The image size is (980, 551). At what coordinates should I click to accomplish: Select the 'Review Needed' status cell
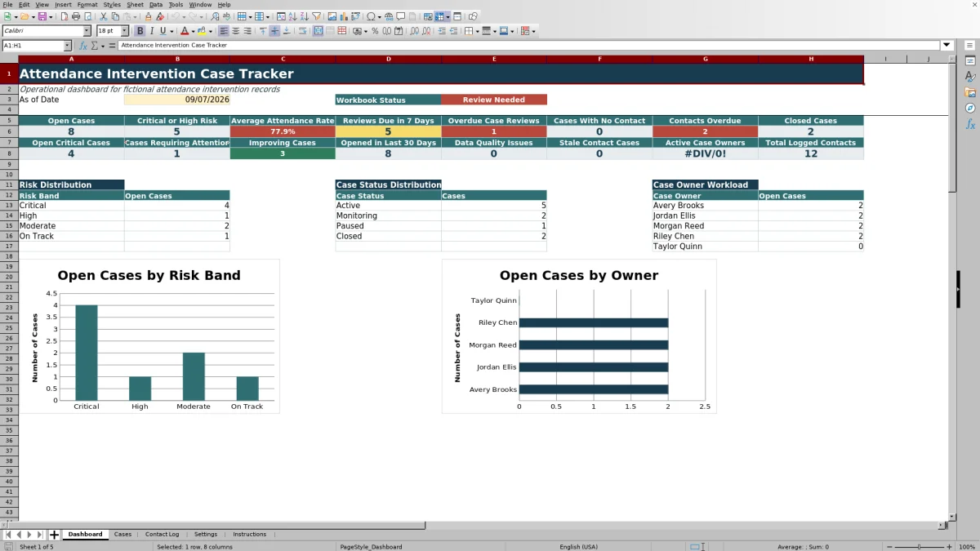(494, 100)
